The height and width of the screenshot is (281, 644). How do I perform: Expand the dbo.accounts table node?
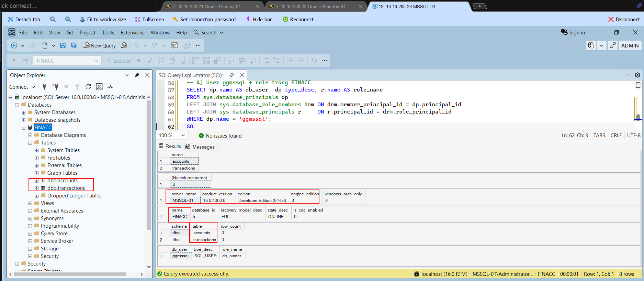(x=36, y=181)
